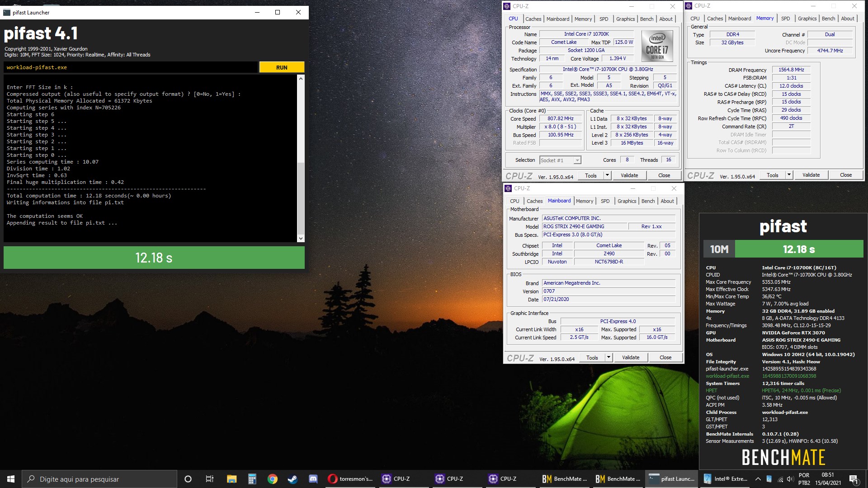This screenshot has height=488, width=868.
Task: Open Memory tab in CPU-Z Mainboard window
Action: pyautogui.click(x=584, y=201)
